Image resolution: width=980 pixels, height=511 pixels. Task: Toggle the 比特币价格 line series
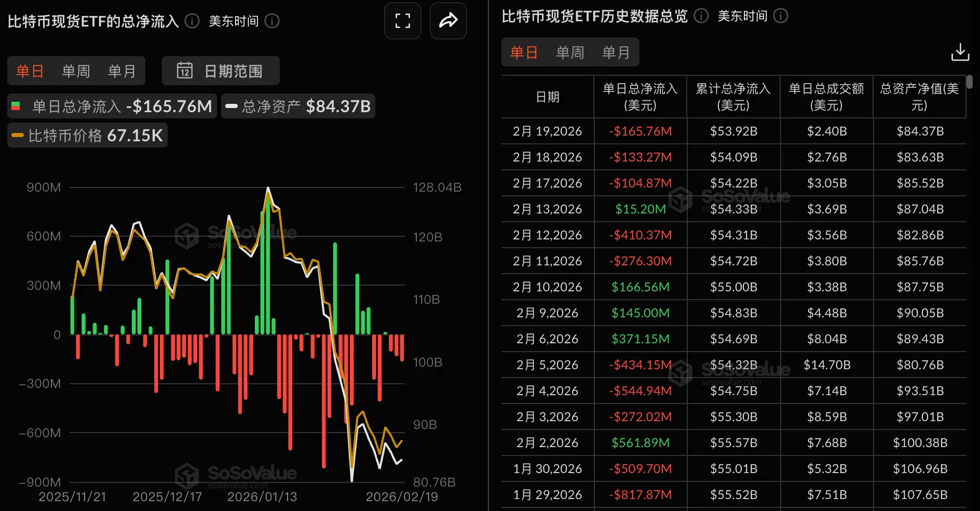pos(87,135)
